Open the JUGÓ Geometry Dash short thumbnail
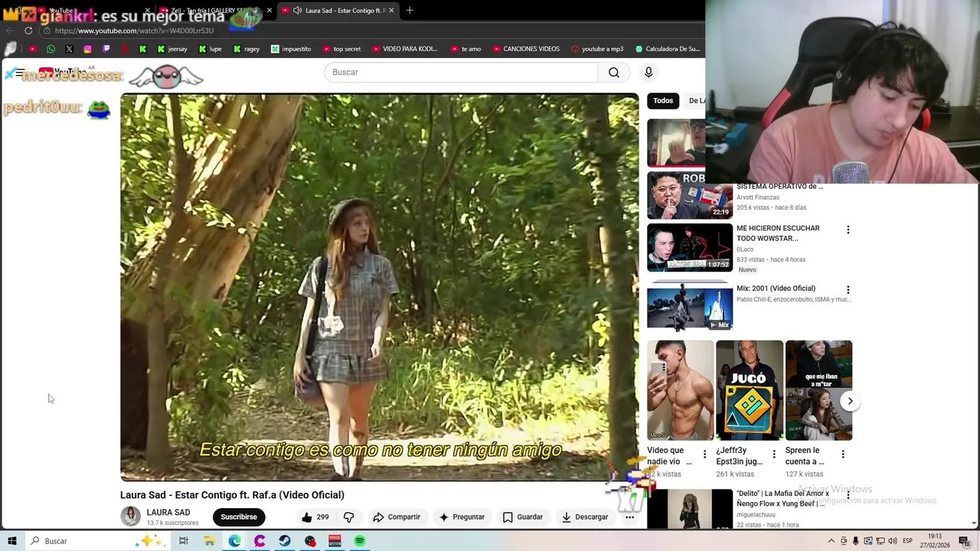The width and height of the screenshot is (980, 551). (x=749, y=390)
